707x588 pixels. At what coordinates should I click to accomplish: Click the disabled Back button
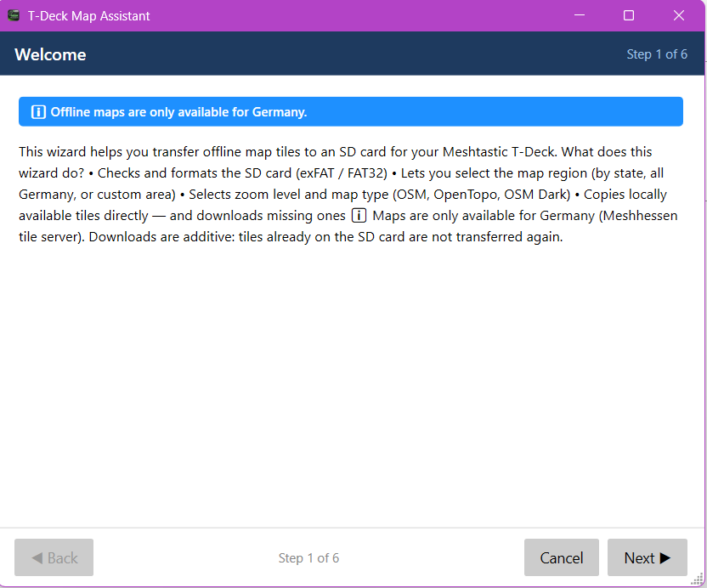(54, 557)
